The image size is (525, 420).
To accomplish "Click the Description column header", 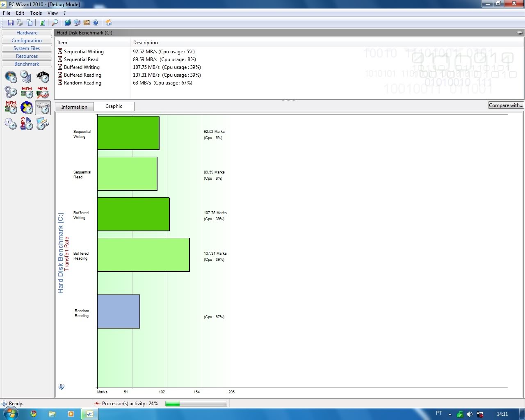I will (327, 43).
